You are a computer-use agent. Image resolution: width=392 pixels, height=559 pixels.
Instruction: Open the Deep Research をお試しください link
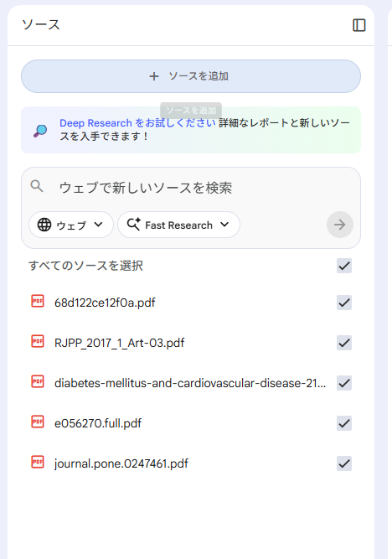pyautogui.click(x=137, y=123)
